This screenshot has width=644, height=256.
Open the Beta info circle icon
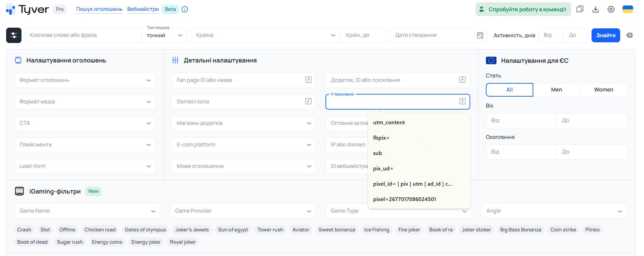pos(185,9)
